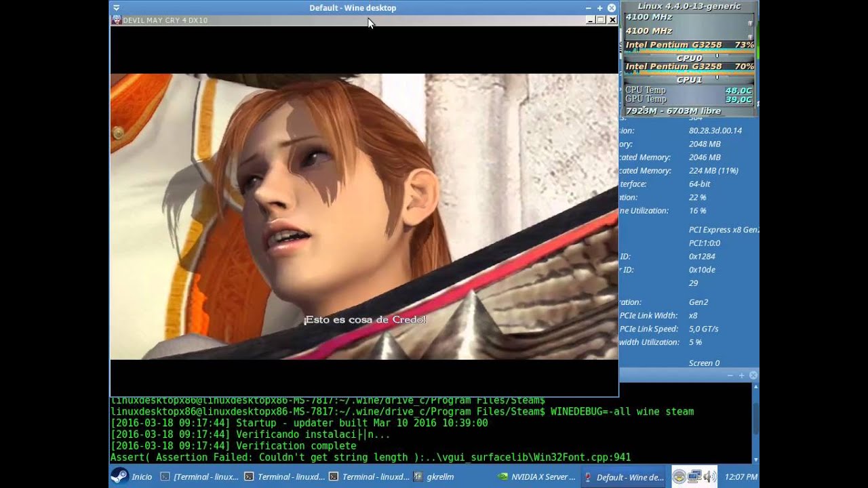Switch to NVIDIA X Server taskbar entry
Screen dimensions: 868x488
point(537,476)
